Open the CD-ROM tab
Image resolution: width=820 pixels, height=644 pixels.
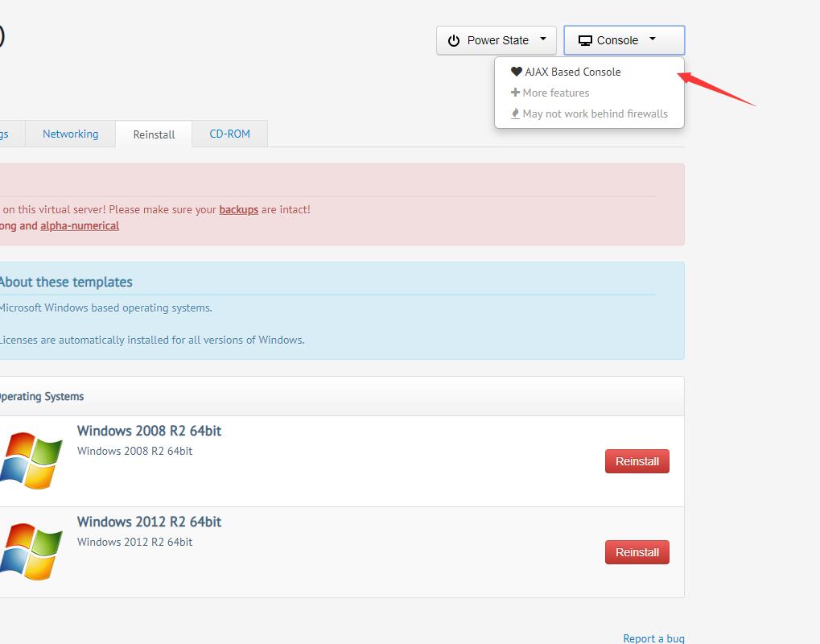click(229, 134)
